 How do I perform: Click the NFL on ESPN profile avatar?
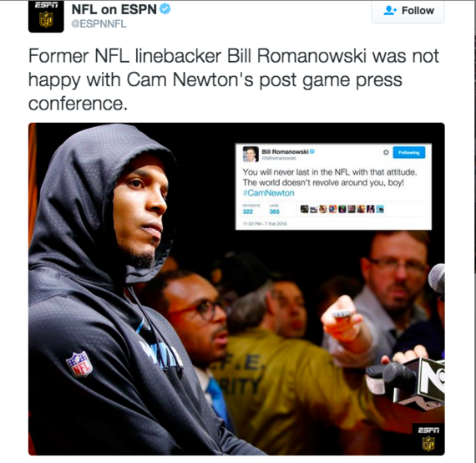pos(46,16)
